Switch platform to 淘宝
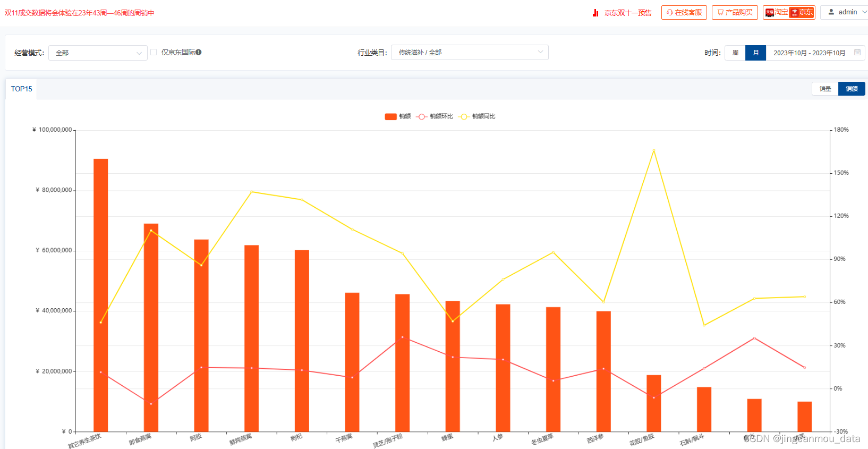Screen dimensions: 868x449 click(x=777, y=12)
